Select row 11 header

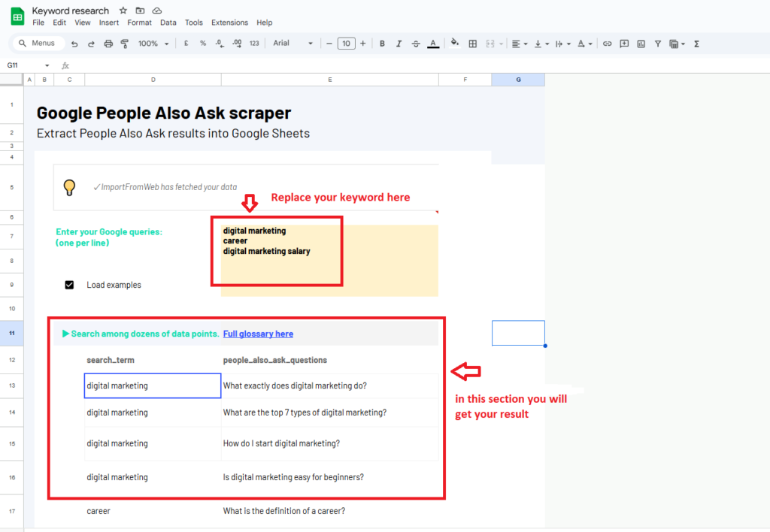[x=12, y=333]
